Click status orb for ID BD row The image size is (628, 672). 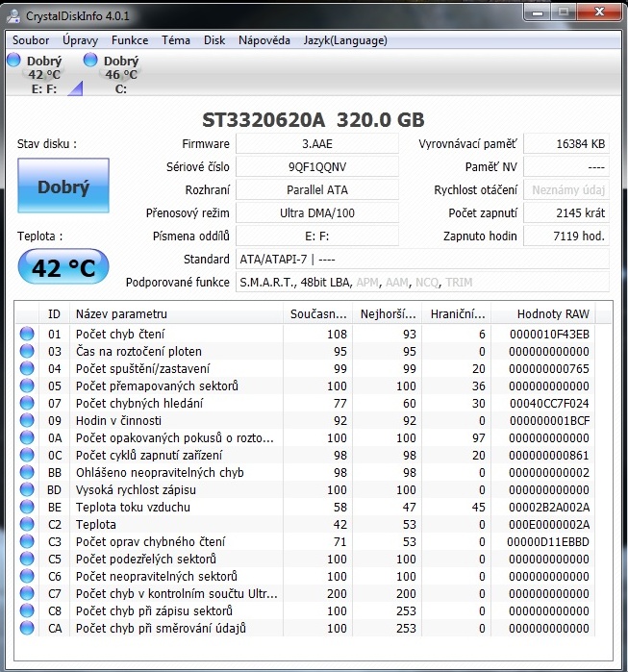pyautogui.click(x=27, y=489)
